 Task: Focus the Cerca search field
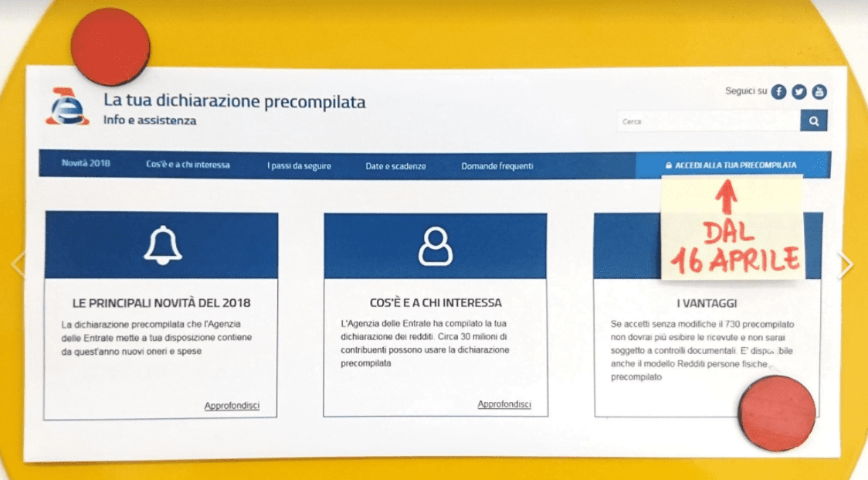(x=707, y=121)
